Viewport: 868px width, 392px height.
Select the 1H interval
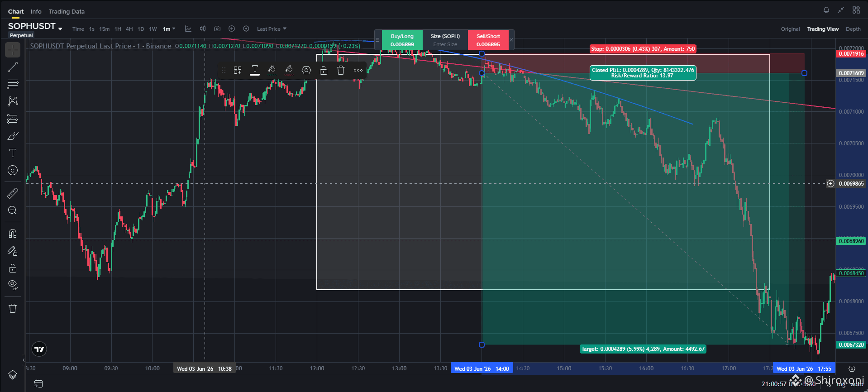pyautogui.click(x=118, y=29)
